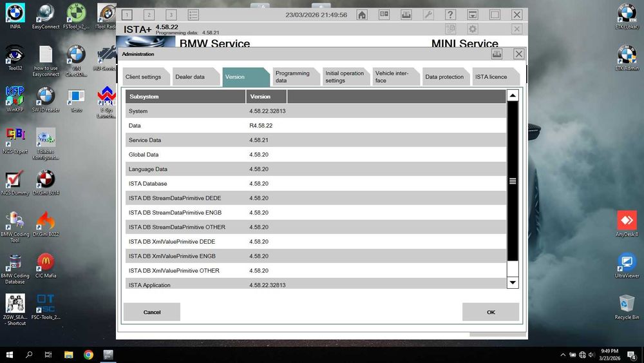Click the version list scroll down arrow
The image size is (644, 363).
(513, 282)
